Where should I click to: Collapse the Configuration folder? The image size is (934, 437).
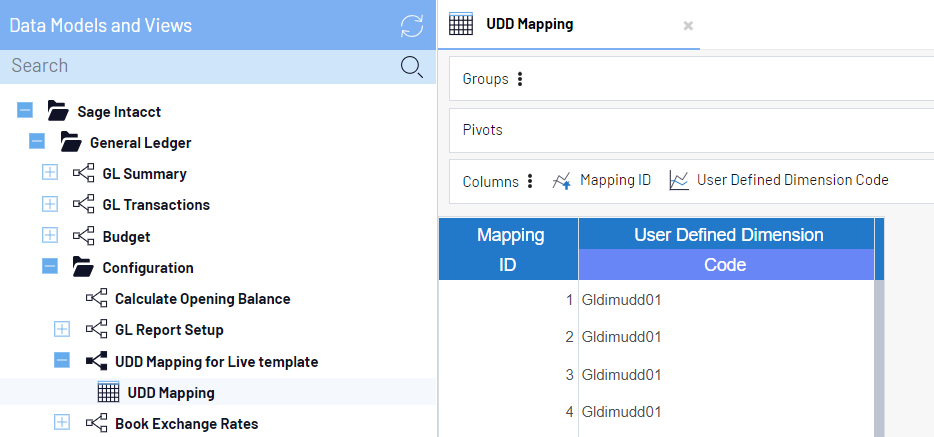49,267
